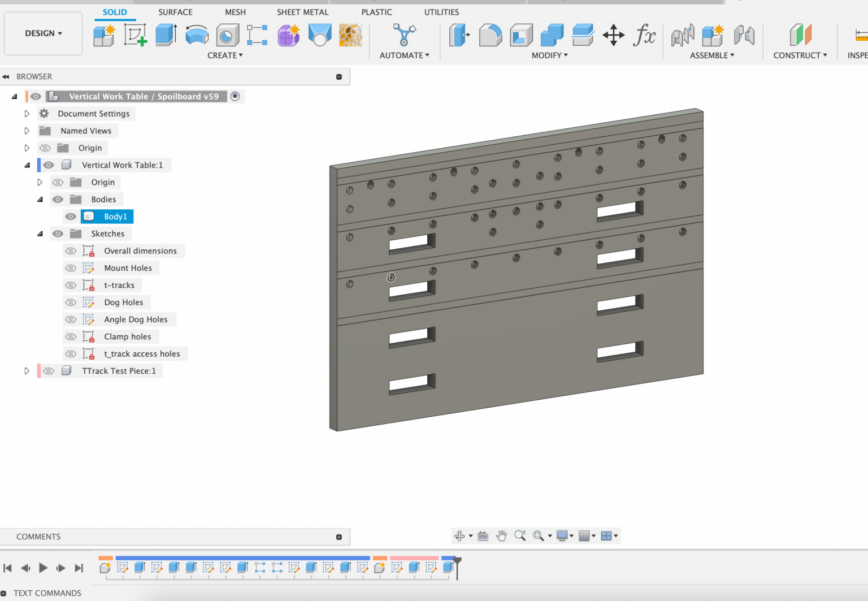This screenshot has height=601, width=868.
Task: Launch the Hole tool
Action: pos(227,34)
